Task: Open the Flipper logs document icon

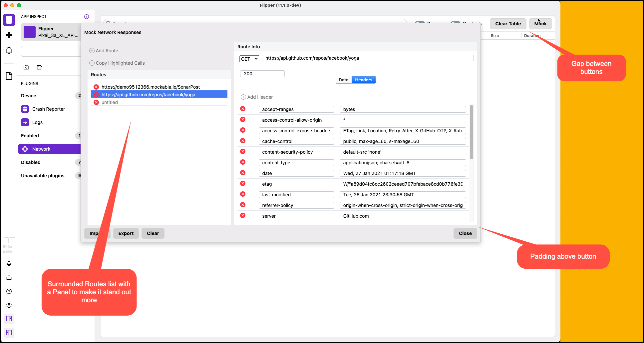Action: pyautogui.click(x=9, y=76)
